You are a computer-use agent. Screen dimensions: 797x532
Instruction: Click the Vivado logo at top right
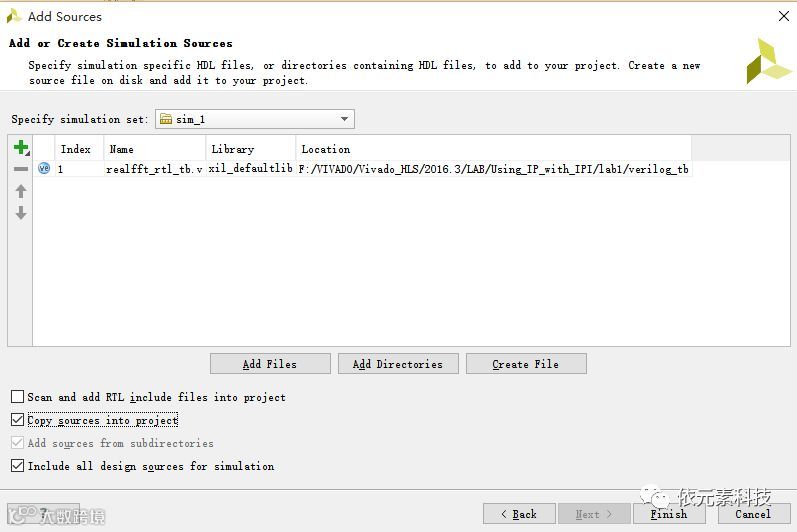click(768, 61)
